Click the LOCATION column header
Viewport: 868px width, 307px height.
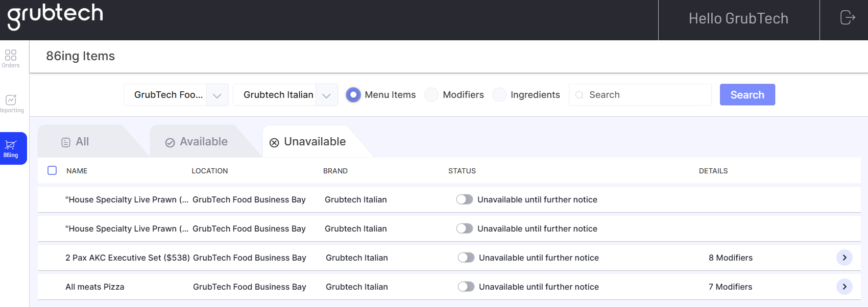click(x=210, y=171)
